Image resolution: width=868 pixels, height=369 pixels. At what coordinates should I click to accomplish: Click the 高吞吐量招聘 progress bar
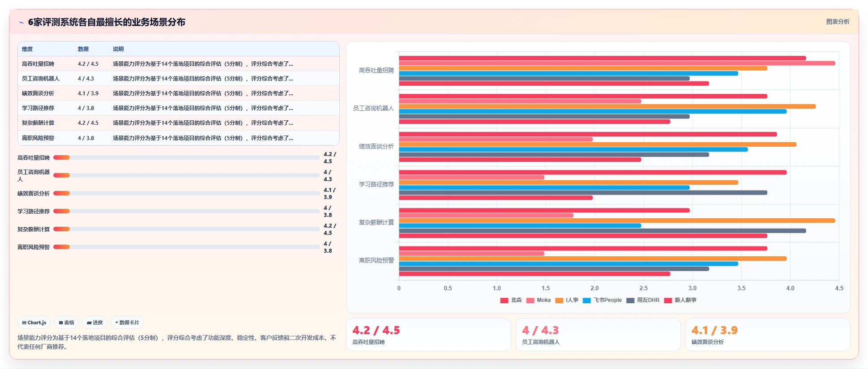pos(186,157)
